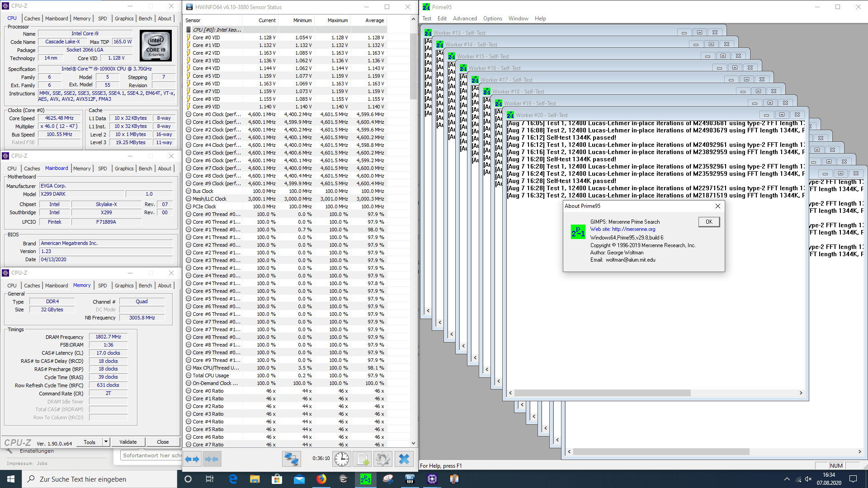Click Close button in CPU-Z
Screen dimensions: 868x488
coord(163,442)
